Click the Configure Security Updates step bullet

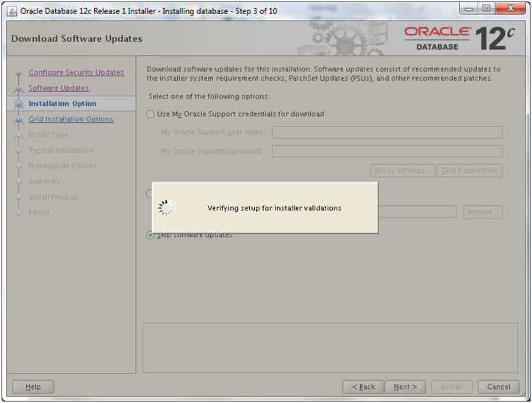[18, 73]
